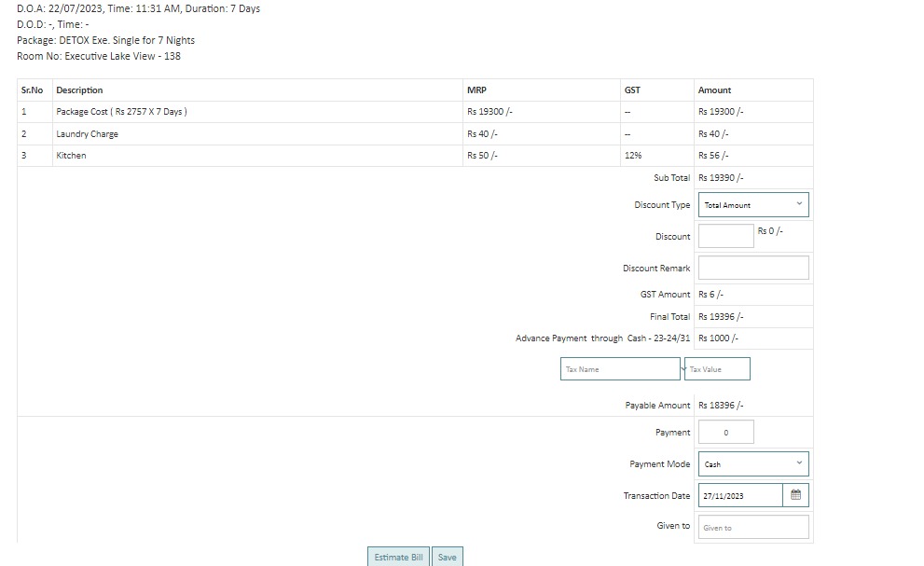Open the Discount Type dropdown
Viewport: 924px width, 566px height.
[753, 204]
